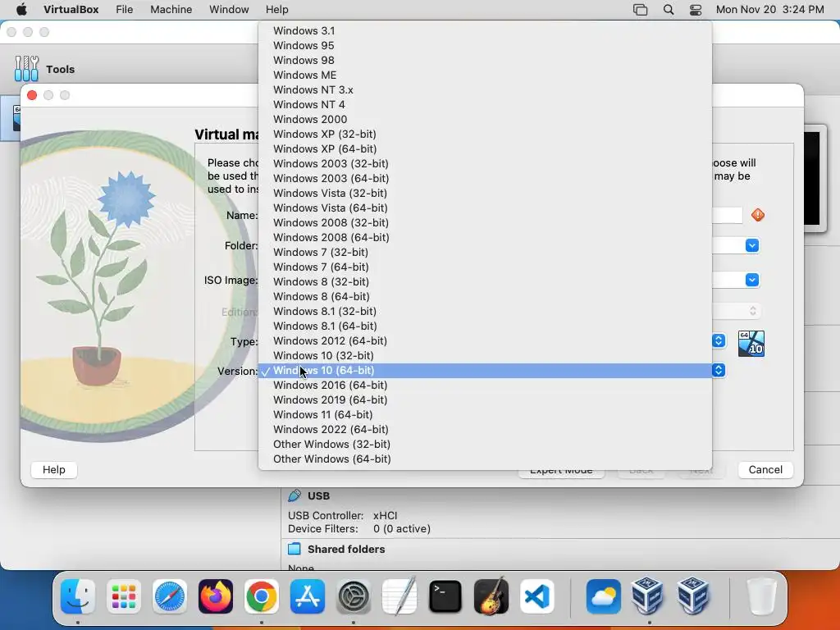Pick Other Windows (64-bit)
Viewport: 840px width, 630px height.
click(485, 459)
